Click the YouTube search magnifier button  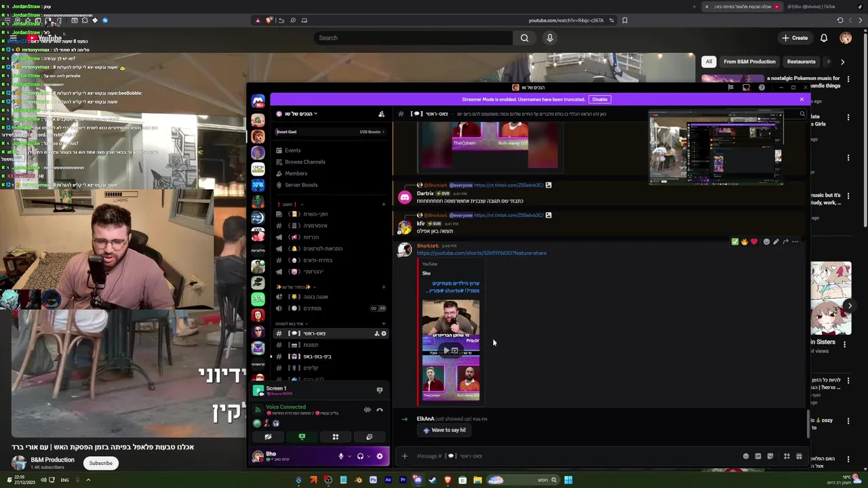[524, 38]
